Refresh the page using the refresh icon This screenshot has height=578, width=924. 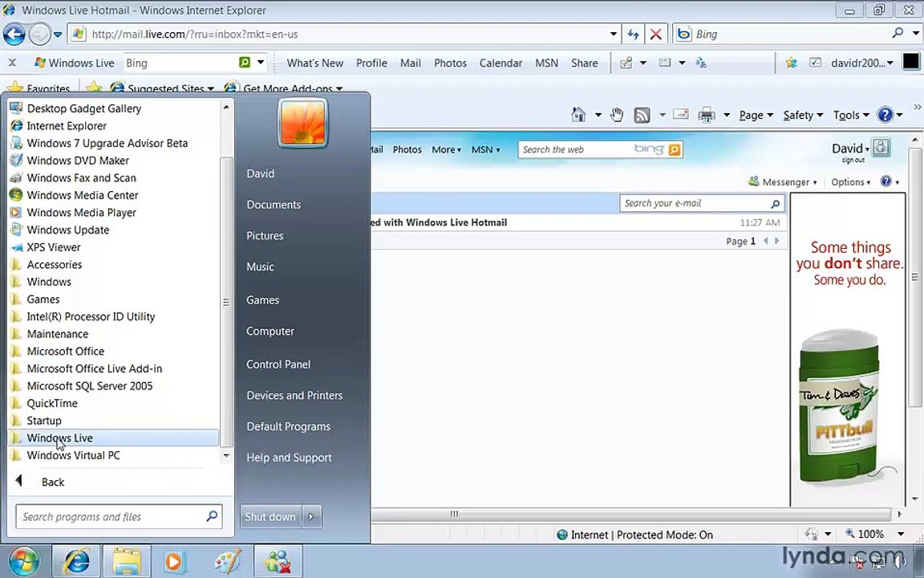coord(633,35)
